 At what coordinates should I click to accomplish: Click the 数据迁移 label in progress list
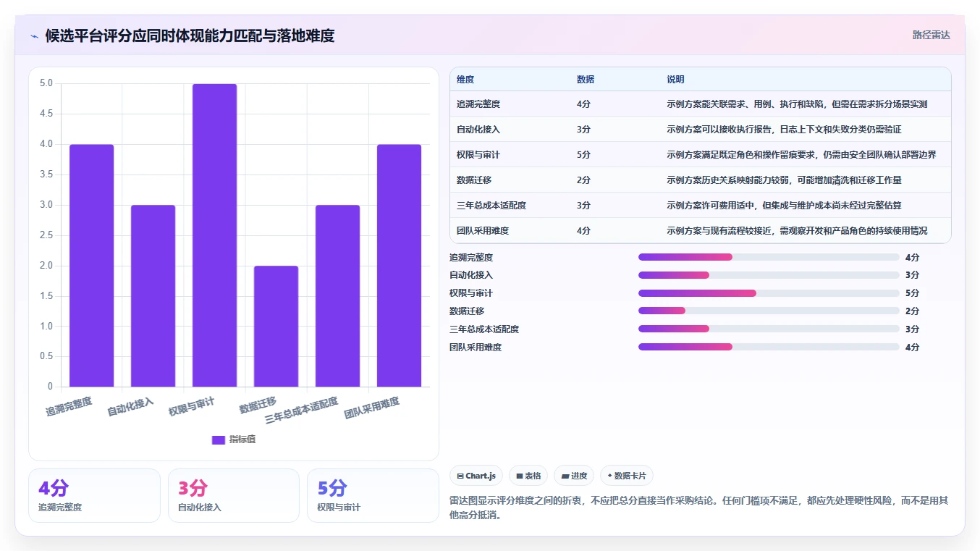pyautogui.click(x=467, y=311)
